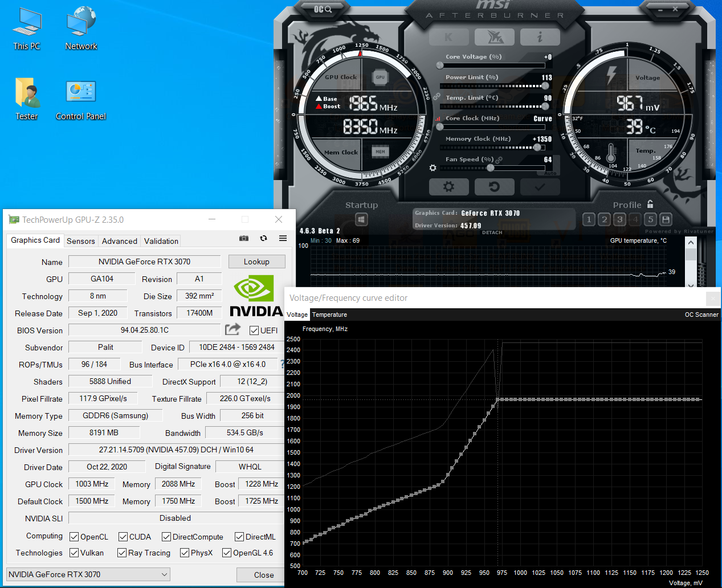Toggle the OpenCL checkbox
The height and width of the screenshot is (588, 722).
click(74, 537)
